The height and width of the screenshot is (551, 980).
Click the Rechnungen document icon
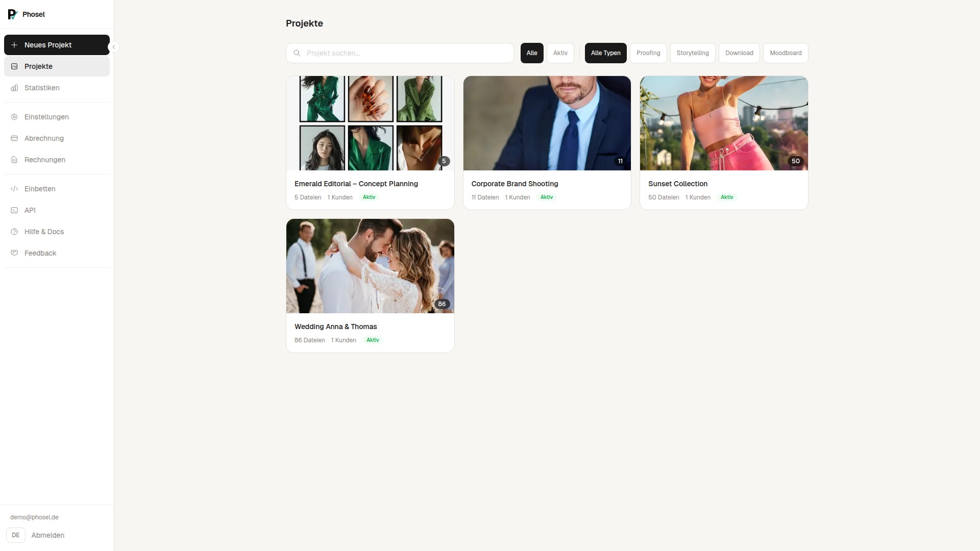[14, 160]
